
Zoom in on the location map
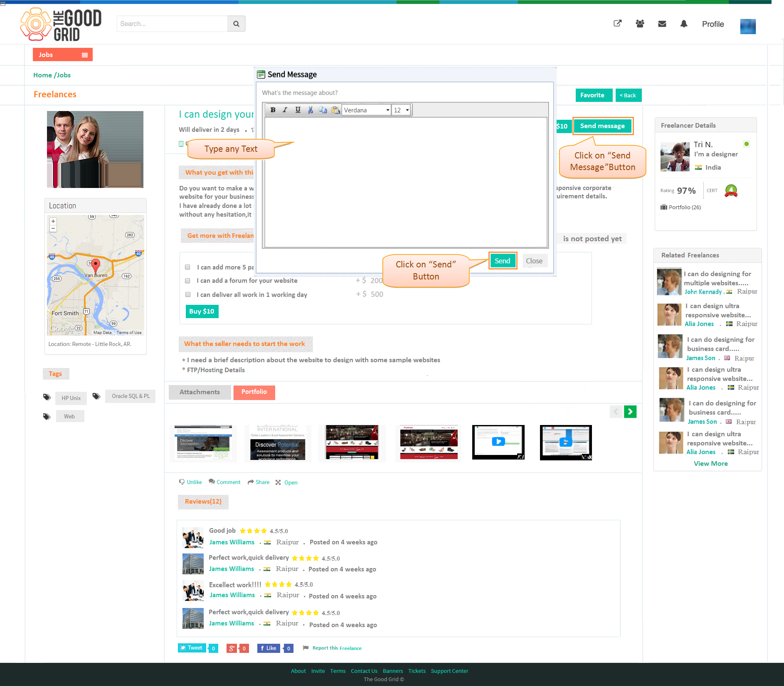(53, 221)
